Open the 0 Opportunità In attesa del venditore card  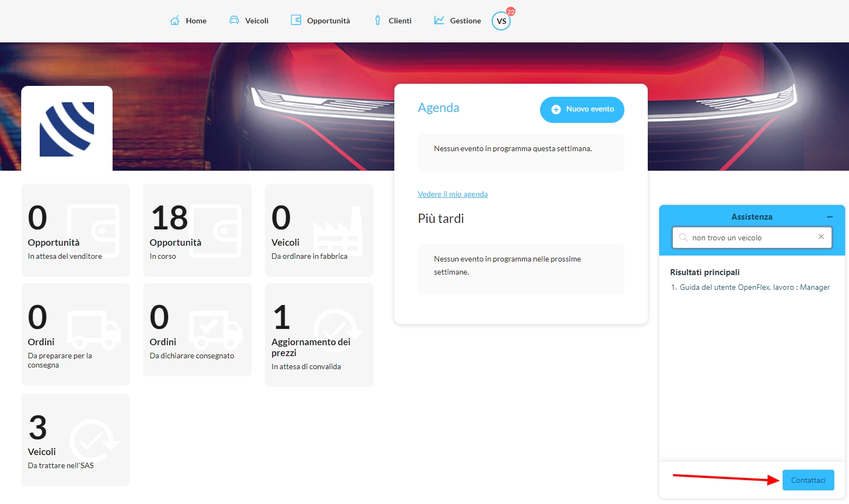click(76, 230)
